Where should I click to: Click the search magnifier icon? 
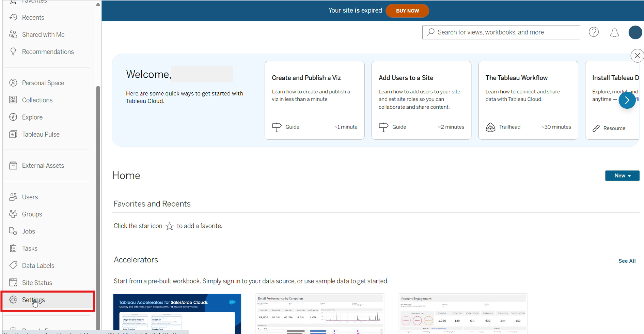pos(430,32)
